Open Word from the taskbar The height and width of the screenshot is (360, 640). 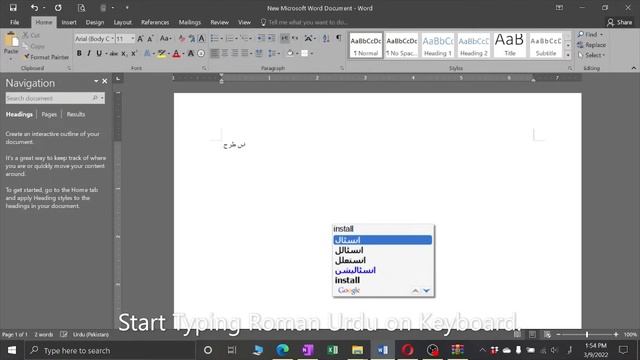coord(382,350)
